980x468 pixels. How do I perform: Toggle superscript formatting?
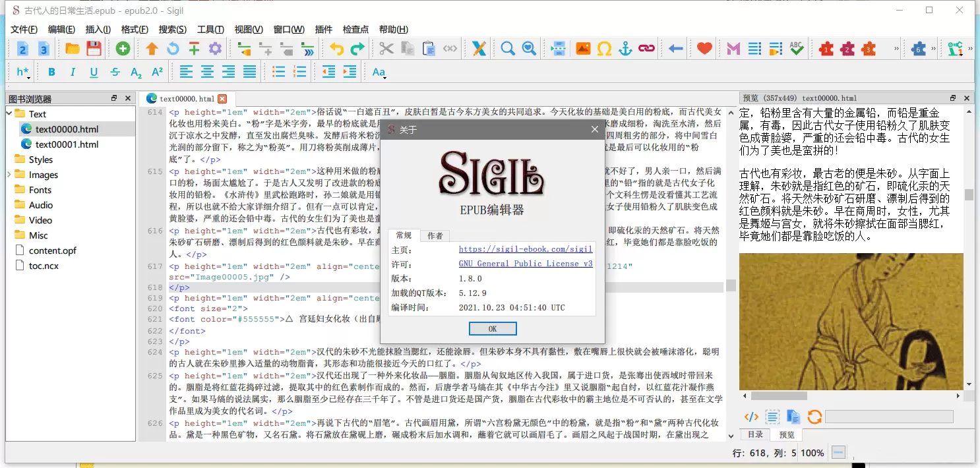coord(158,72)
